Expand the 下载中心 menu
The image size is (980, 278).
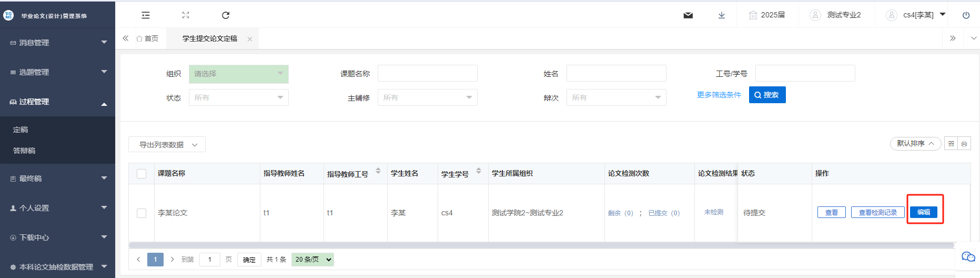pos(57,237)
